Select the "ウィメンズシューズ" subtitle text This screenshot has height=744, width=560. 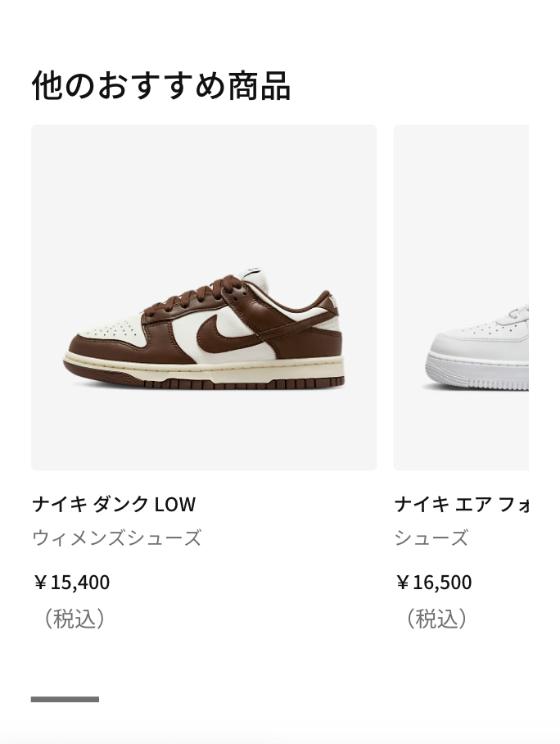coord(116,538)
